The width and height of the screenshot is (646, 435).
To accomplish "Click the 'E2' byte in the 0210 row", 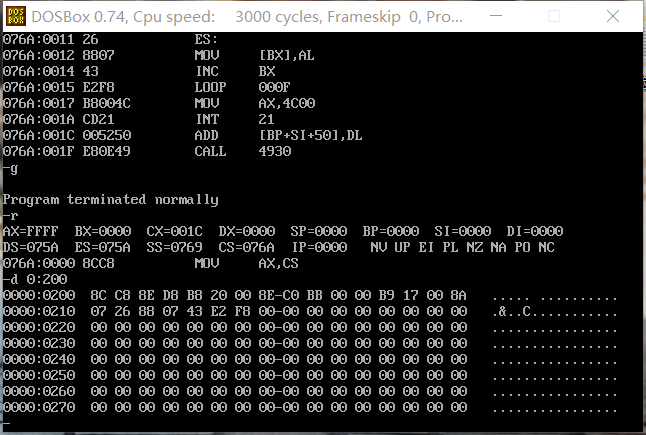I will tap(219, 311).
